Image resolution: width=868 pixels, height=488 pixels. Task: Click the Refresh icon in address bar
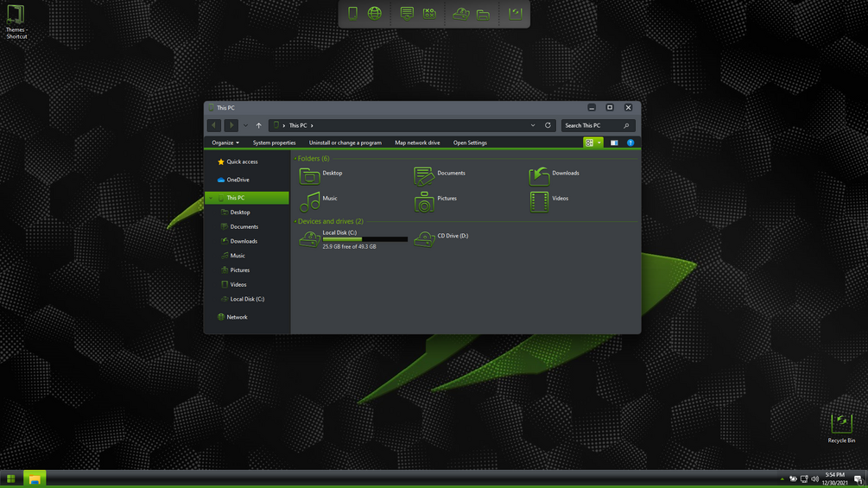point(548,125)
